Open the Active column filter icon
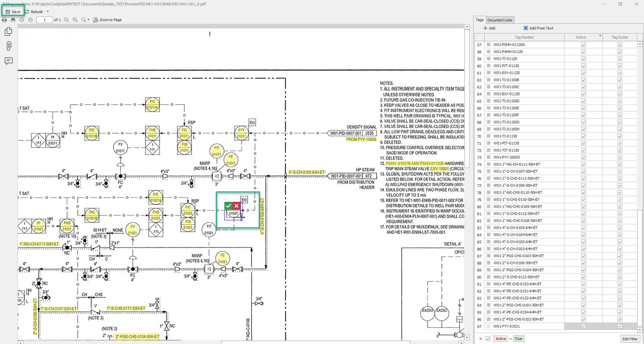Image resolution: width=644 pixels, height=344 pixels. coord(600,36)
